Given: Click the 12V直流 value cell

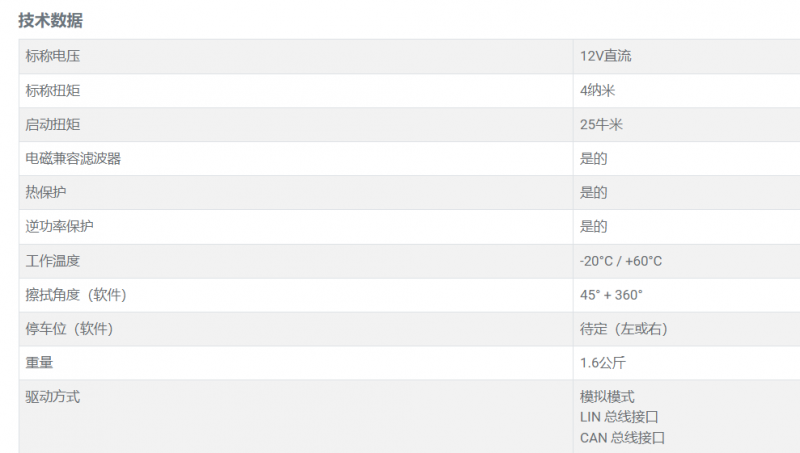Looking at the screenshot, I should click(606, 56).
